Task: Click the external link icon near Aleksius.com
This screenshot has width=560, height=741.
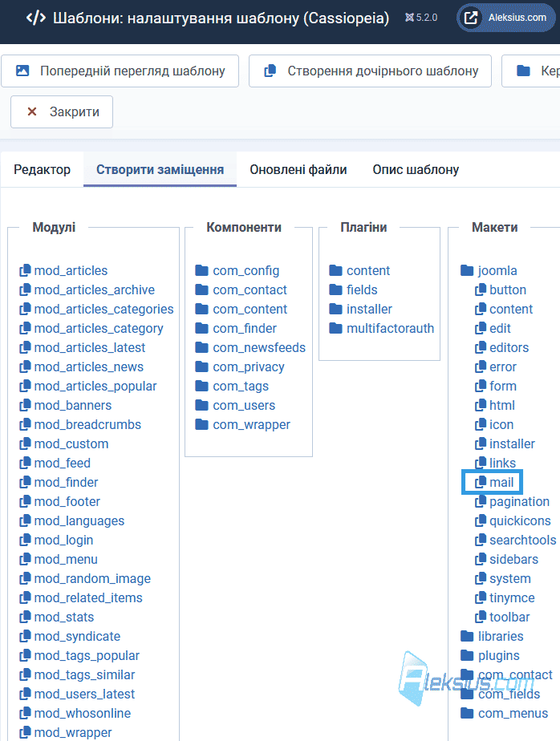Action: click(471, 18)
